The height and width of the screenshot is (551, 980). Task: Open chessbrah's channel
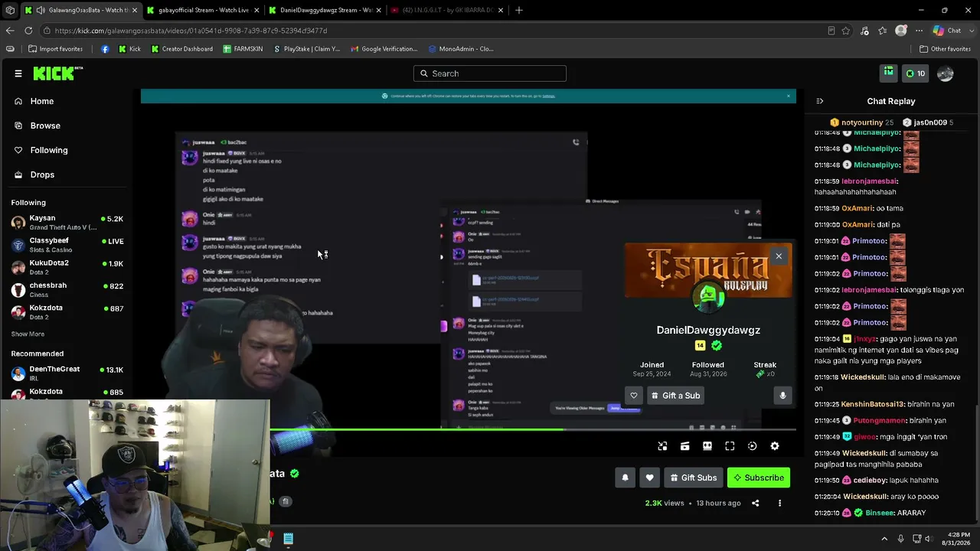coord(67,289)
